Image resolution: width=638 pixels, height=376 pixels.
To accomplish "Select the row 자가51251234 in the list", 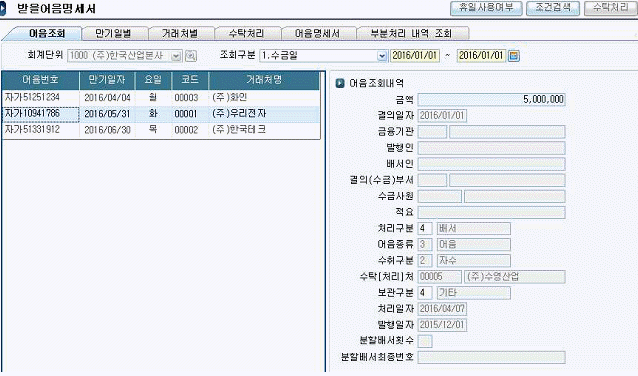I will point(161,98).
